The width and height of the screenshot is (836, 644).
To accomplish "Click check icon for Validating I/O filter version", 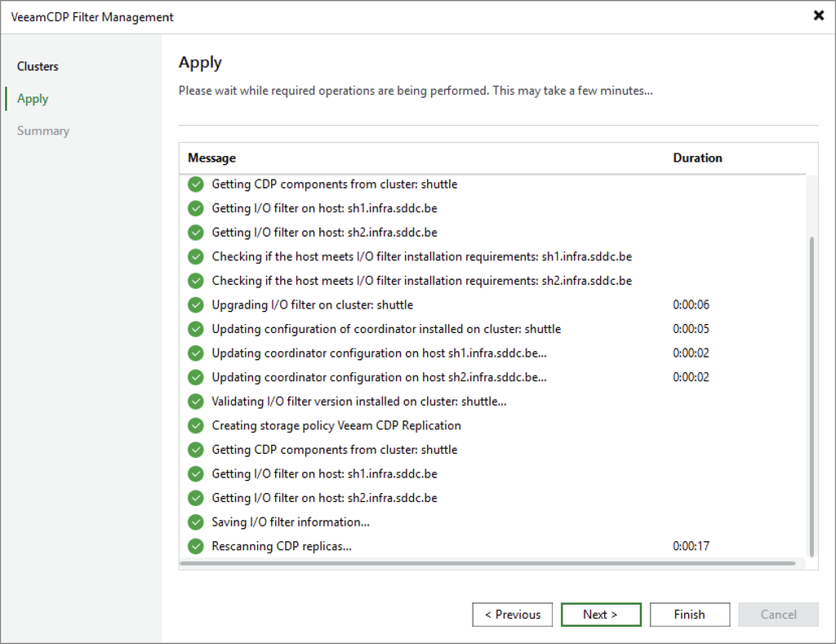I will click(x=196, y=402).
